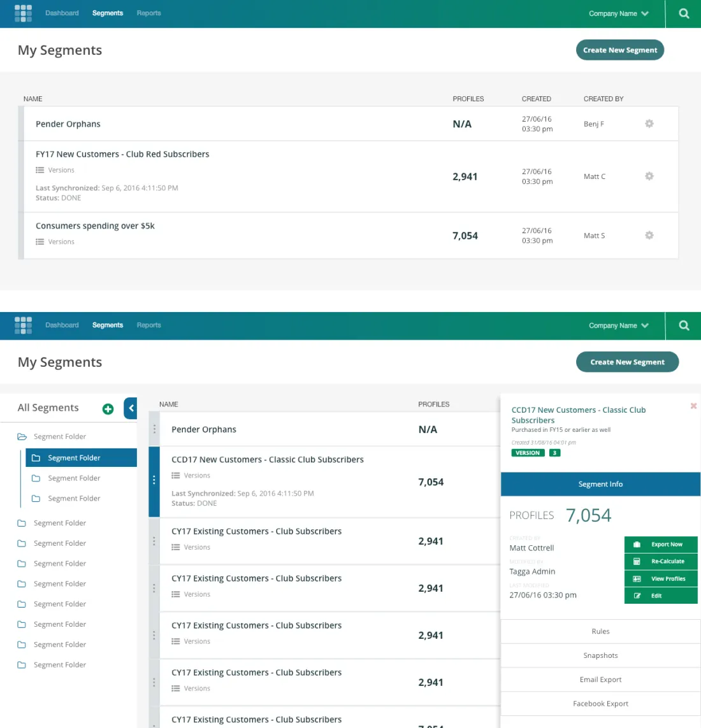
Task: Open settings gear for FY17 New Customers row
Action: coord(649,176)
